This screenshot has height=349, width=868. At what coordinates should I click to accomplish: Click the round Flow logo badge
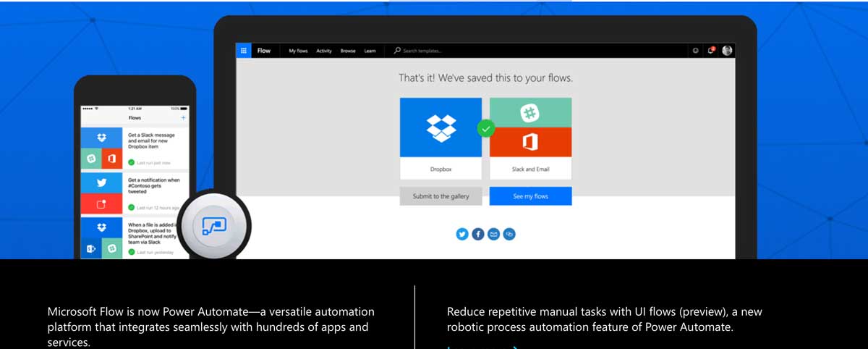[214, 225]
